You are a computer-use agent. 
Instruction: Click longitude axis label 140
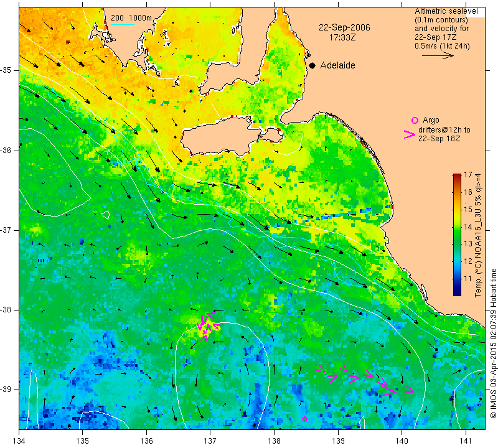click(x=402, y=441)
